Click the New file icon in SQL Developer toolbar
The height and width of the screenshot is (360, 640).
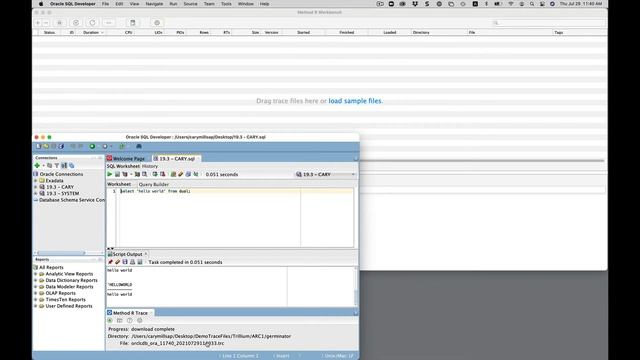[38, 146]
